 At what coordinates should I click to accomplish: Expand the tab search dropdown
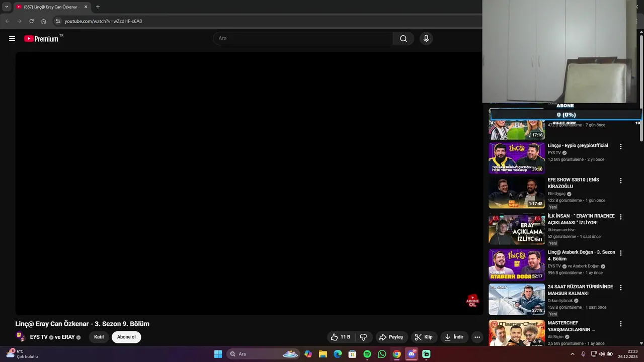[7, 7]
